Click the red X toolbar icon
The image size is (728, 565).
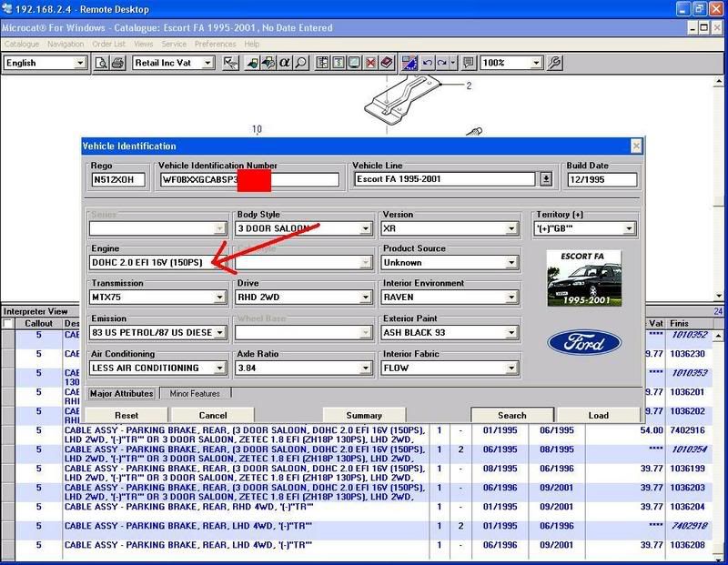point(370,63)
